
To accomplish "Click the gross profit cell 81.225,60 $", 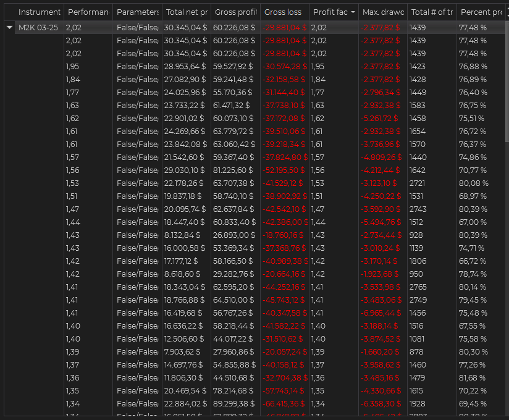I will [x=233, y=170].
